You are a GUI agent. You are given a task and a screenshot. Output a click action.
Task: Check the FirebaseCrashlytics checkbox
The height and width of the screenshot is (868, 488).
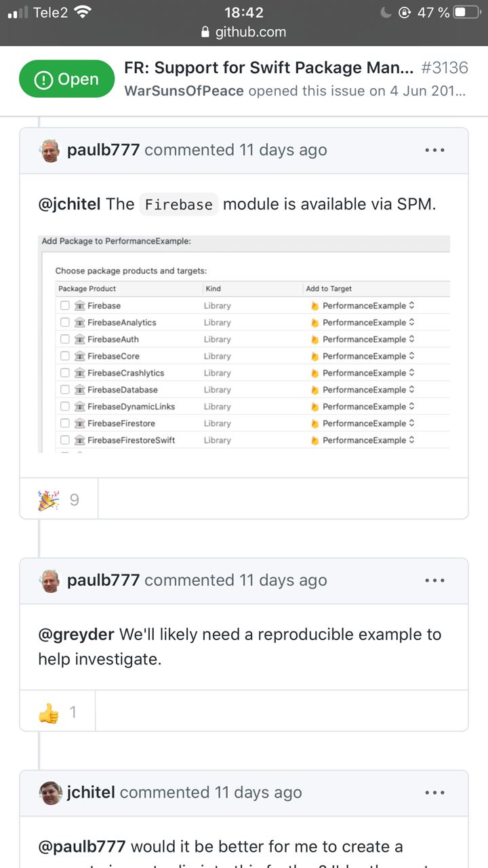tap(65, 373)
